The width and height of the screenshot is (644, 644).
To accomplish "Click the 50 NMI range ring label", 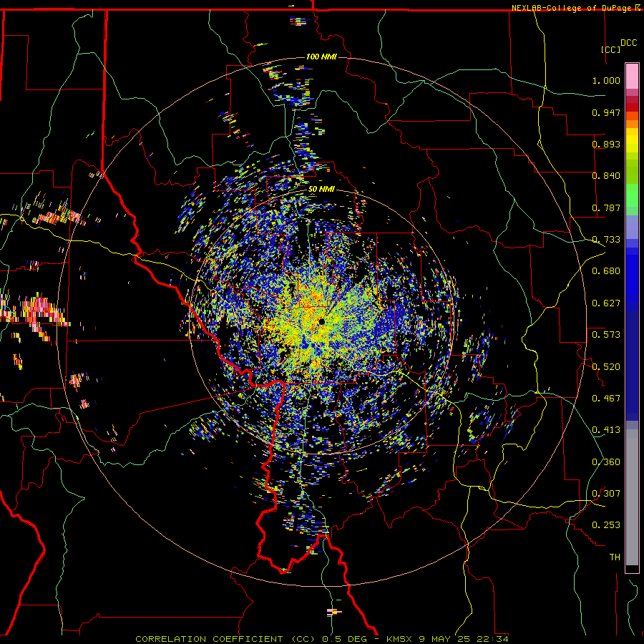I will (321, 190).
